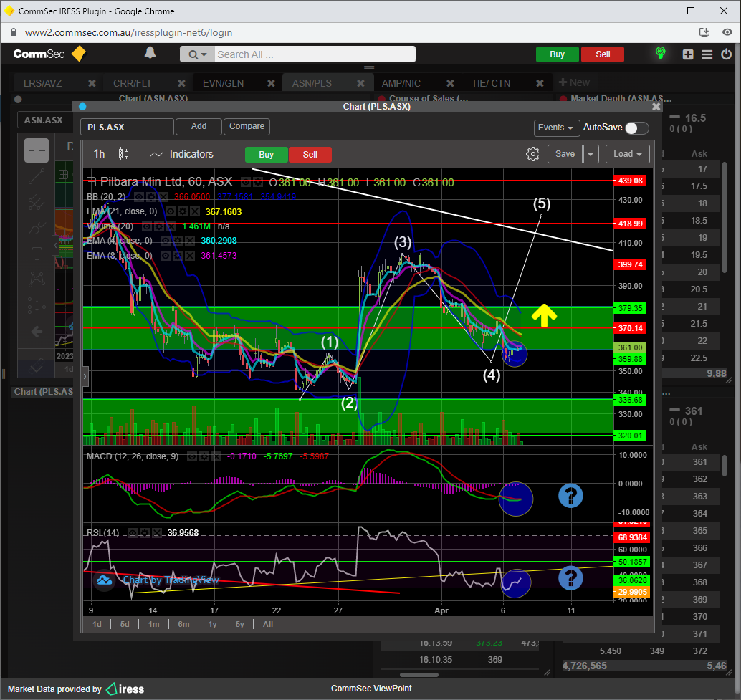Expand the Save options arrow

pyautogui.click(x=591, y=154)
